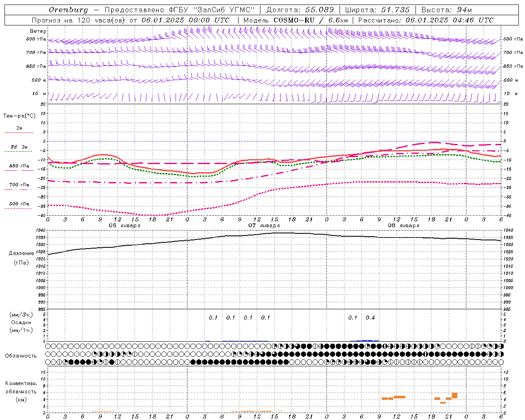The width and height of the screenshot is (525, 420).
Task: Click the 0.4 precipitation value
Action: (x=370, y=318)
